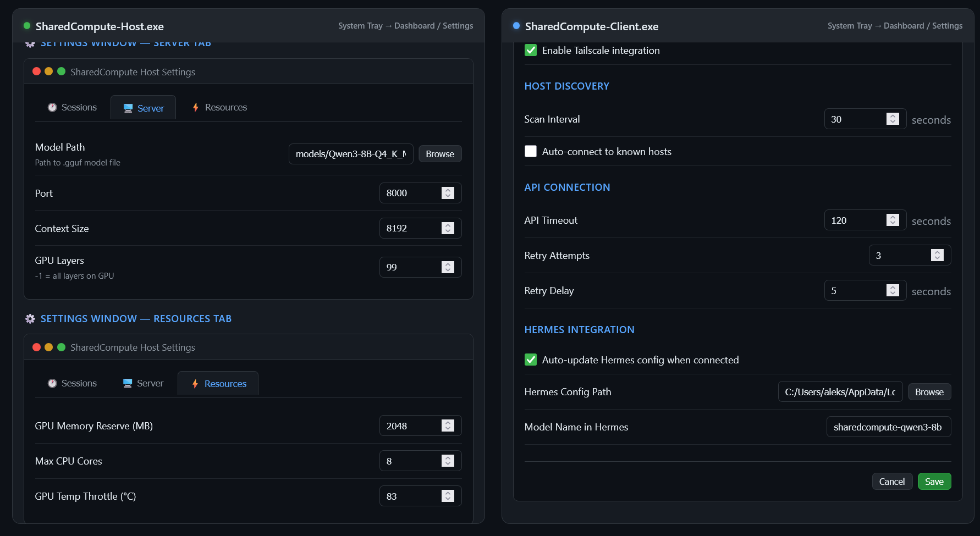The width and height of the screenshot is (980, 536).
Task: Browse for the Hermes Config Path
Action: click(929, 392)
